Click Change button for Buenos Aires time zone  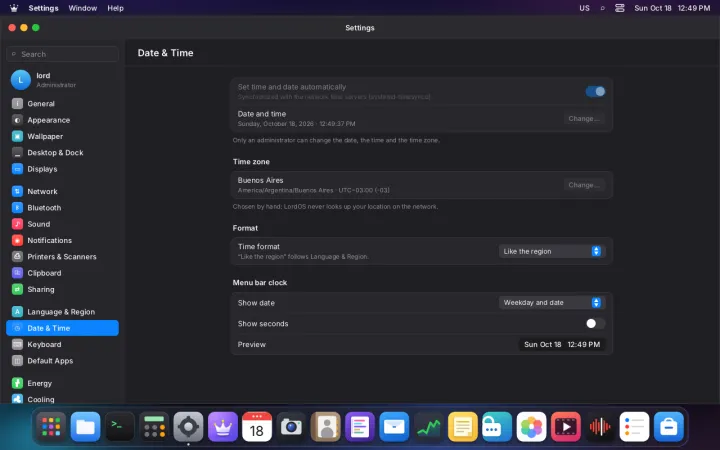pos(584,185)
